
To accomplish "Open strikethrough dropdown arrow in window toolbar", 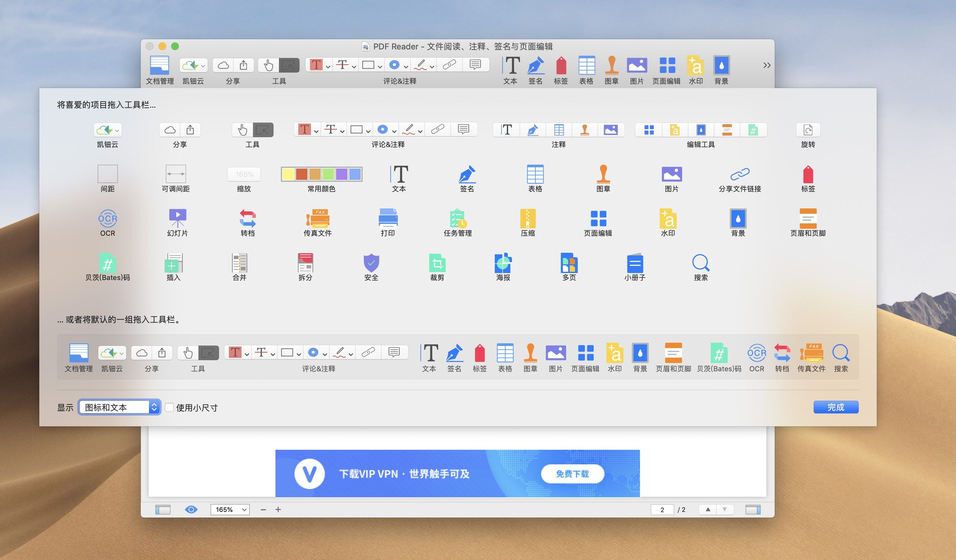I will [353, 66].
